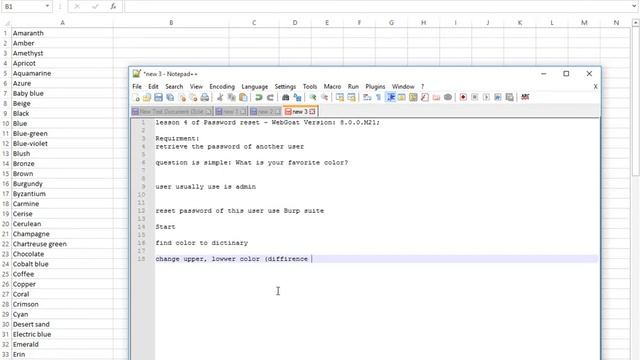Click line 9 text 'user usually use is admin'
Image resolution: width=640 pixels, height=360 pixels.
click(205, 187)
